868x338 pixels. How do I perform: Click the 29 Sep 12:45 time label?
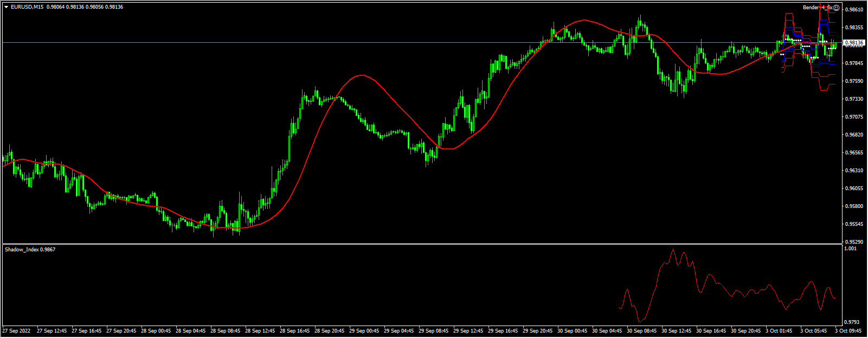pos(468,330)
